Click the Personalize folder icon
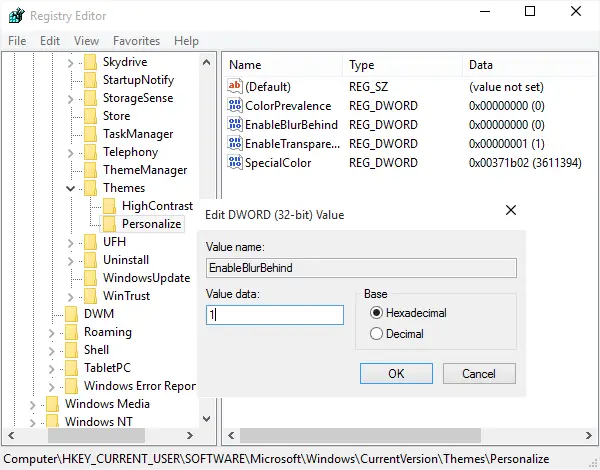 point(109,224)
